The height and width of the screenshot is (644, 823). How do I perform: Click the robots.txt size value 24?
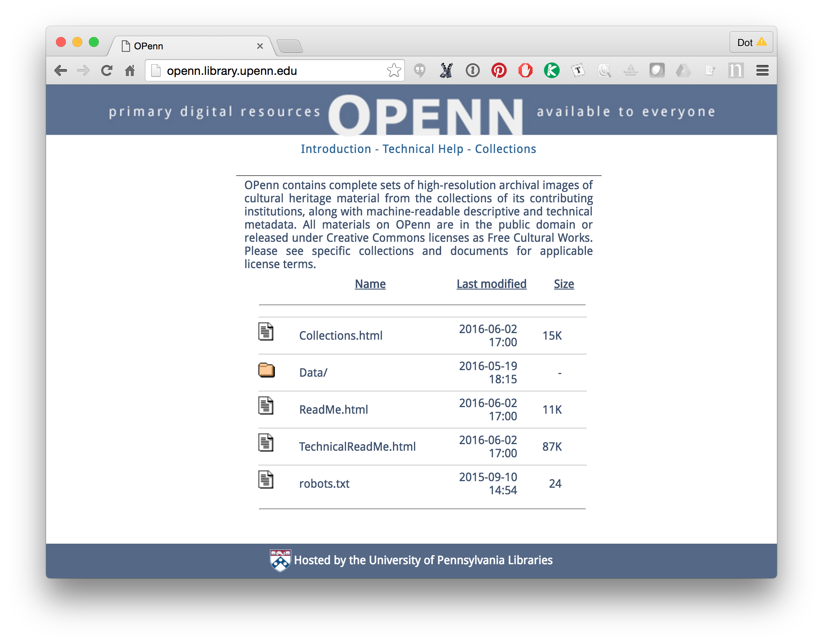click(555, 484)
